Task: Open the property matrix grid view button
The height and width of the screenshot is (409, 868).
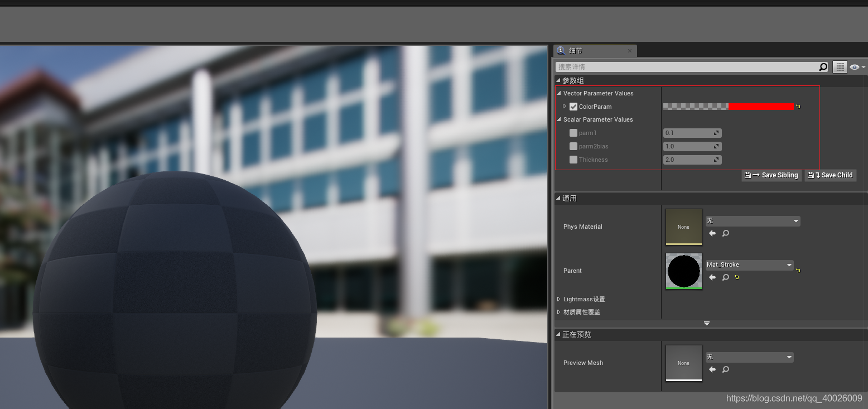Action: point(840,67)
